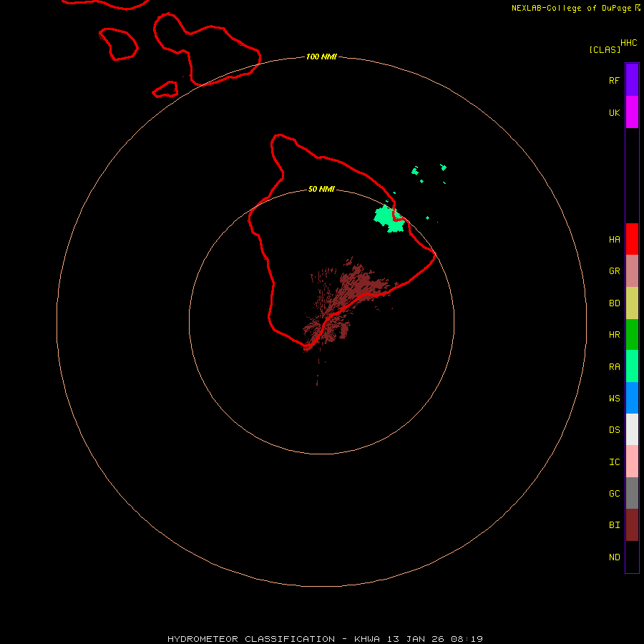Click the ND legend label
This screenshot has height=644, width=644.
coord(614,557)
